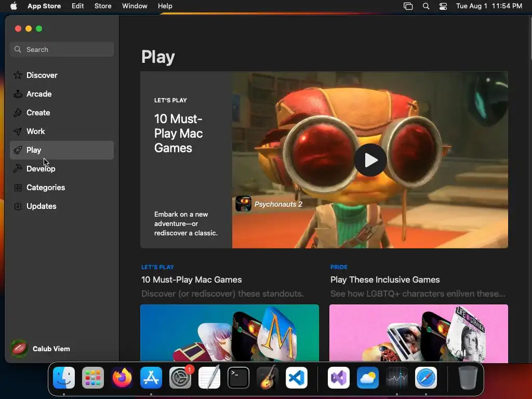Open Weather app from the Dock
This screenshot has width=532, height=399.
click(368, 378)
